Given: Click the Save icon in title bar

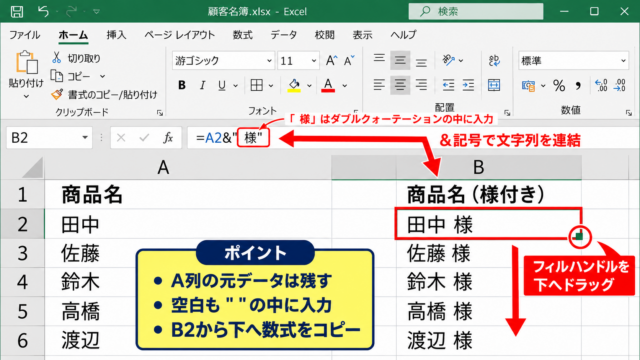Looking at the screenshot, I should (17, 11).
